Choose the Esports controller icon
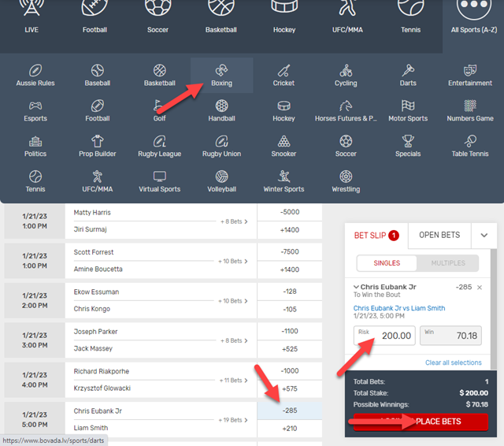 click(35, 106)
